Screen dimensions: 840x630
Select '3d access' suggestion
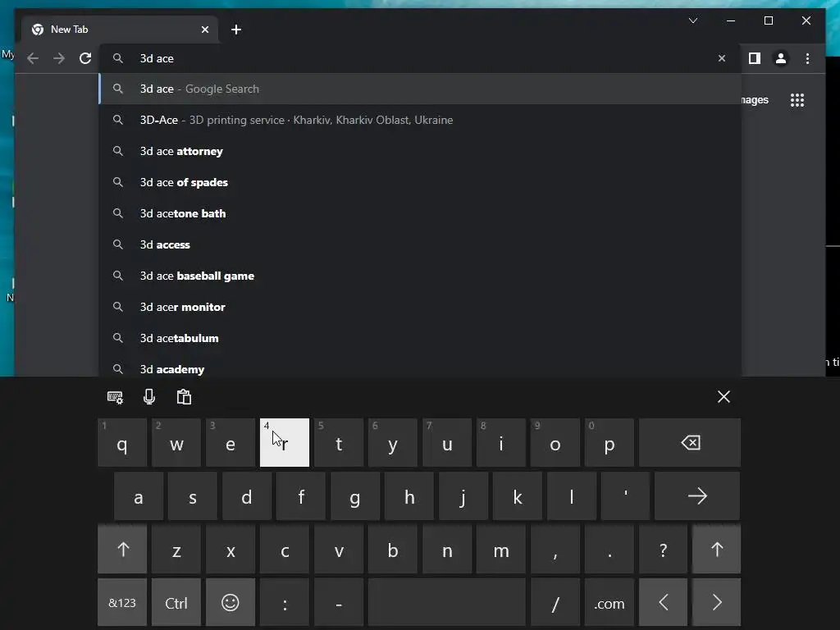[421, 244]
